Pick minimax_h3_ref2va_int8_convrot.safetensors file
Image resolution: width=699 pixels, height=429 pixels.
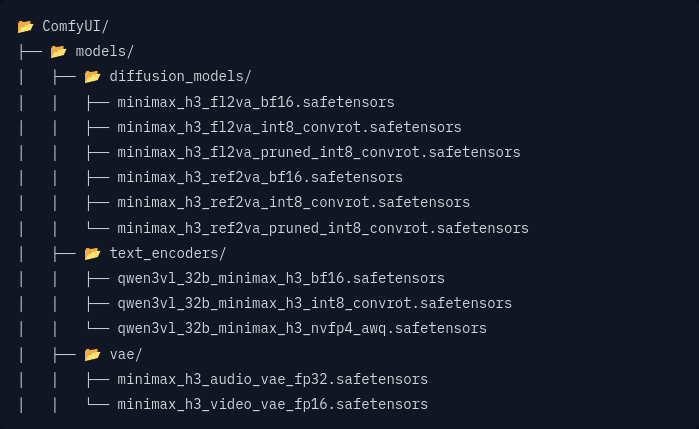click(294, 202)
